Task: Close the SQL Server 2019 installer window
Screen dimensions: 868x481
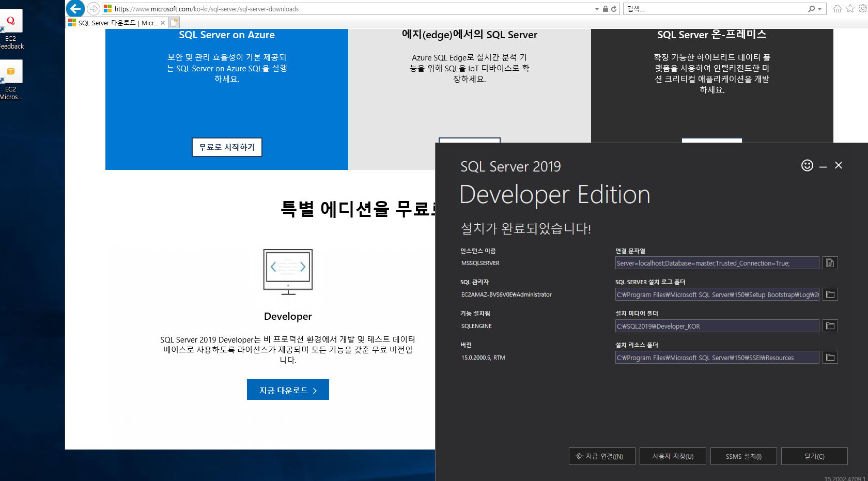Action: 839,165
